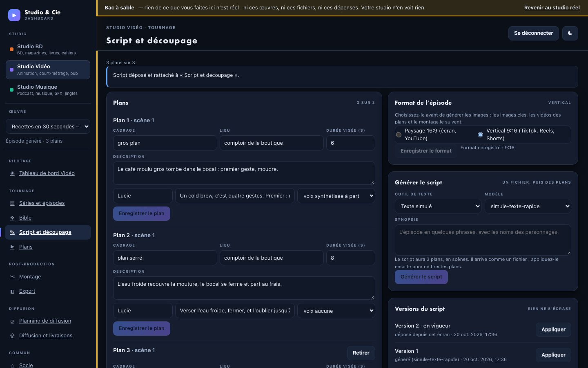Click the Montage scissors icon

tap(12, 277)
